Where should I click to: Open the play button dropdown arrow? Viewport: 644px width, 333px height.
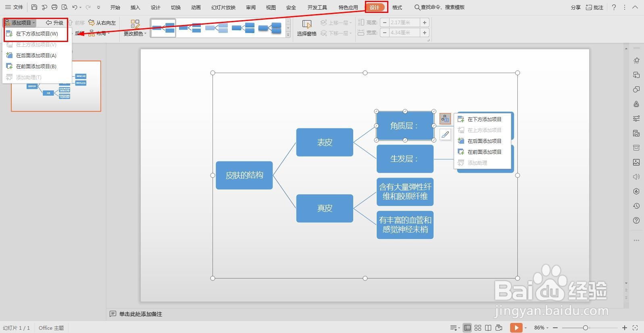[x=525, y=328]
